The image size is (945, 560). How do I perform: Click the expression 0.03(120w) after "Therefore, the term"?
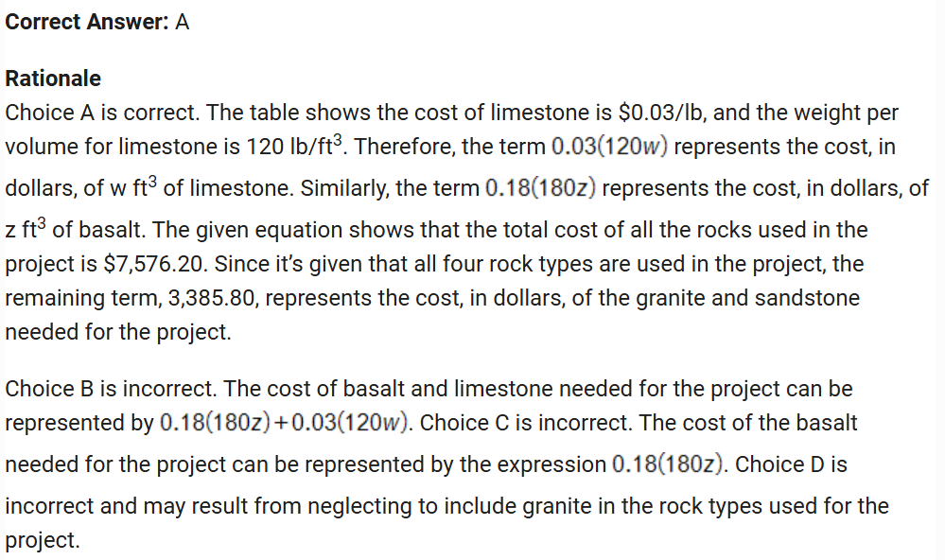(x=611, y=148)
